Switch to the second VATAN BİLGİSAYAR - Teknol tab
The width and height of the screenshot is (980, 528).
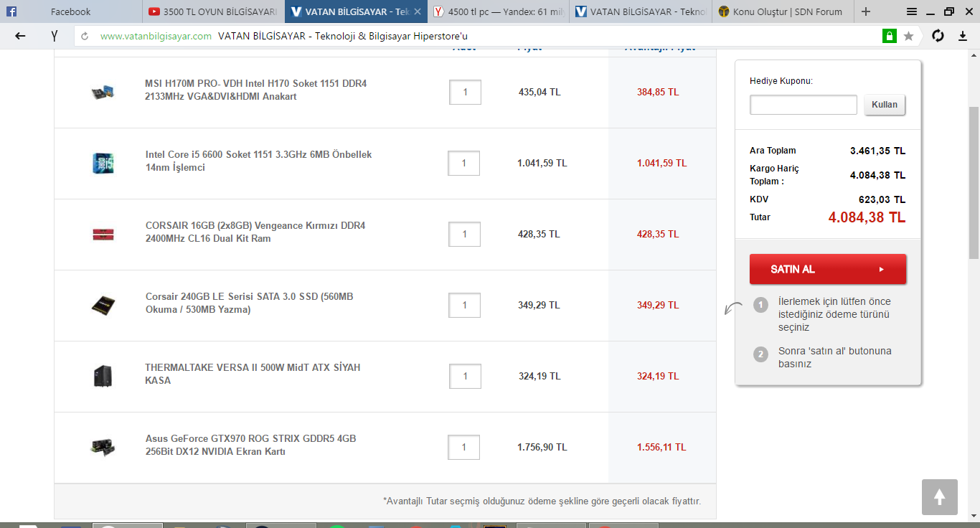(641, 11)
